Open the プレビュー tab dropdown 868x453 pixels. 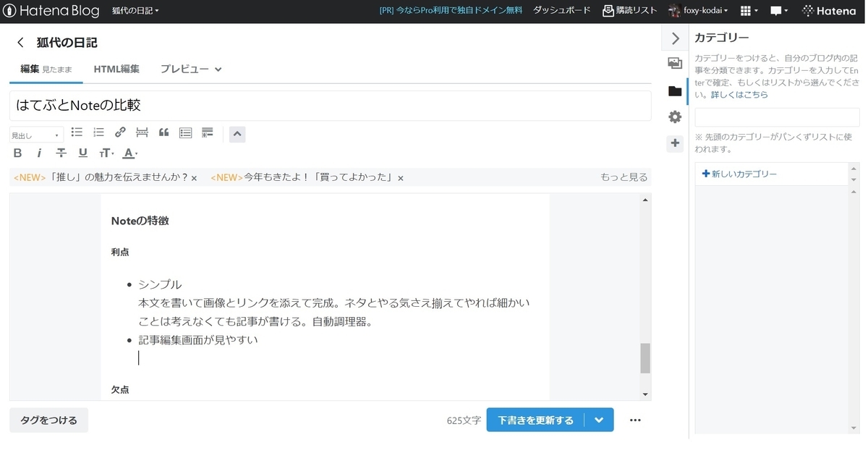(x=191, y=69)
